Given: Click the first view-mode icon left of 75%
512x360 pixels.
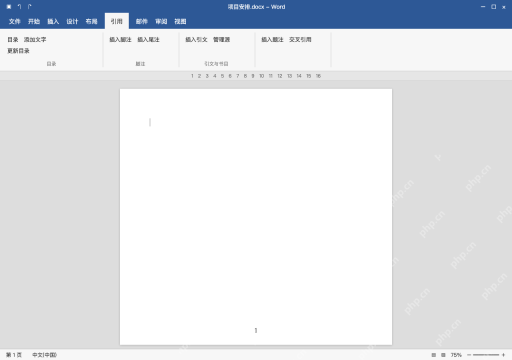Looking at the screenshot, I should [x=434, y=355].
